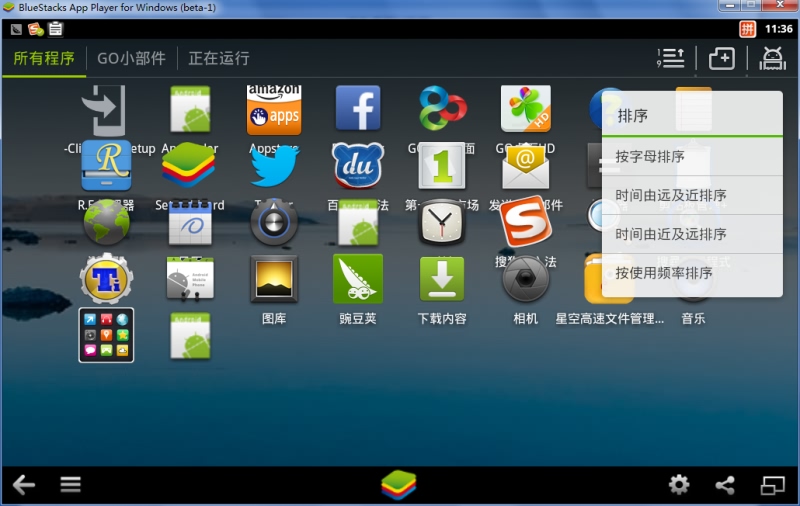
Task: Open the Root Explorer R icon
Action: tap(106, 165)
